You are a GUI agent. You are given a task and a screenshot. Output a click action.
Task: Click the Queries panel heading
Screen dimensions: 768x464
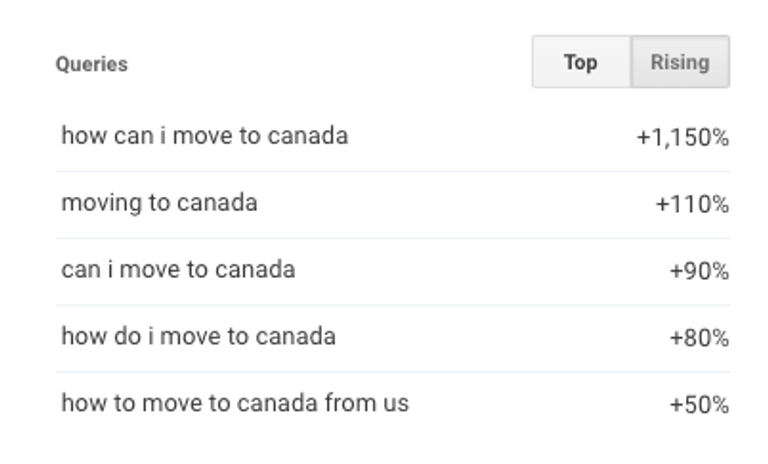(92, 64)
